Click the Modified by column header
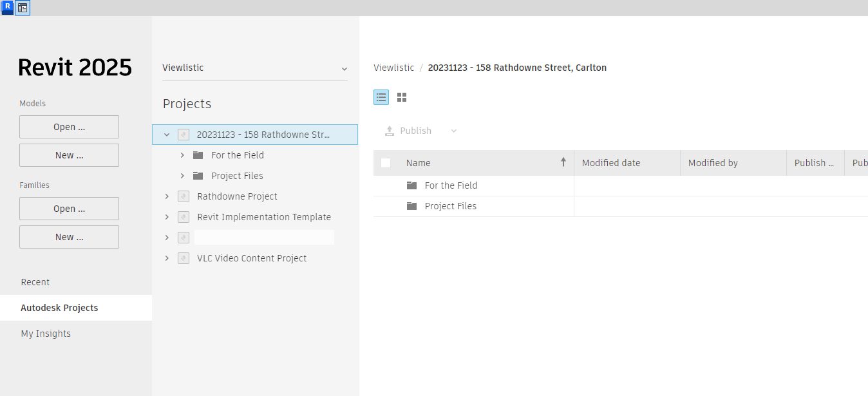The width and height of the screenshot is (868, 396). [733, 163]
